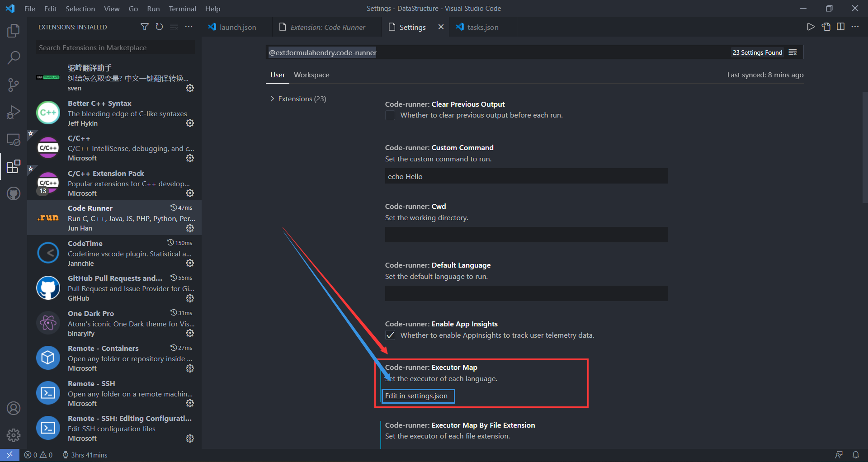Open the editor more actions menu
Screen dimensions: 868x462
(855, 27)
